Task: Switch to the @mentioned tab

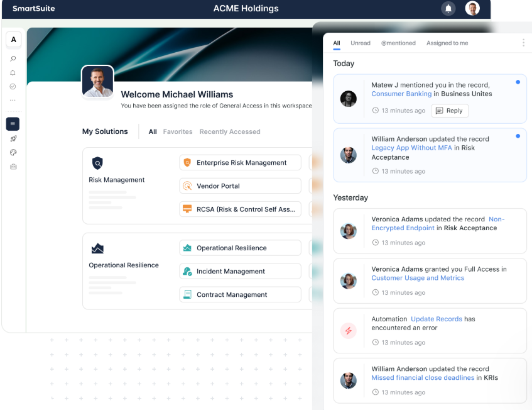Action: point(398,43)
